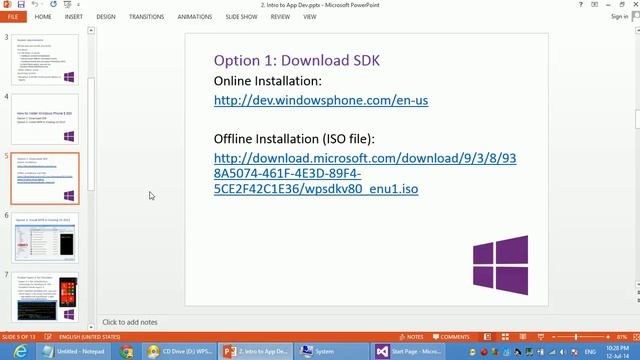The image size is (640, 360).
Task: Switch to the HOME ribbon tab
Action: [x=43, y=17]
